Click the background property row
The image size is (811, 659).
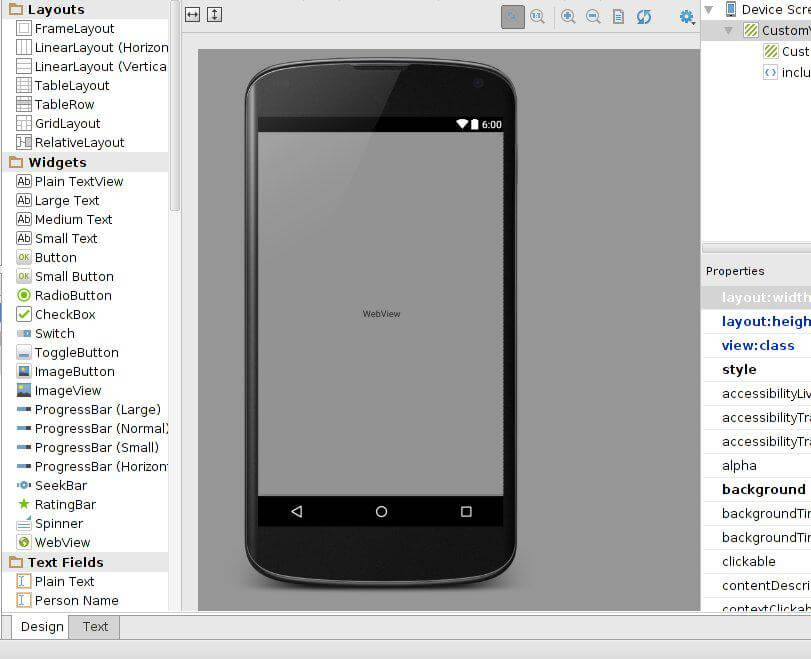coord(763,489)
